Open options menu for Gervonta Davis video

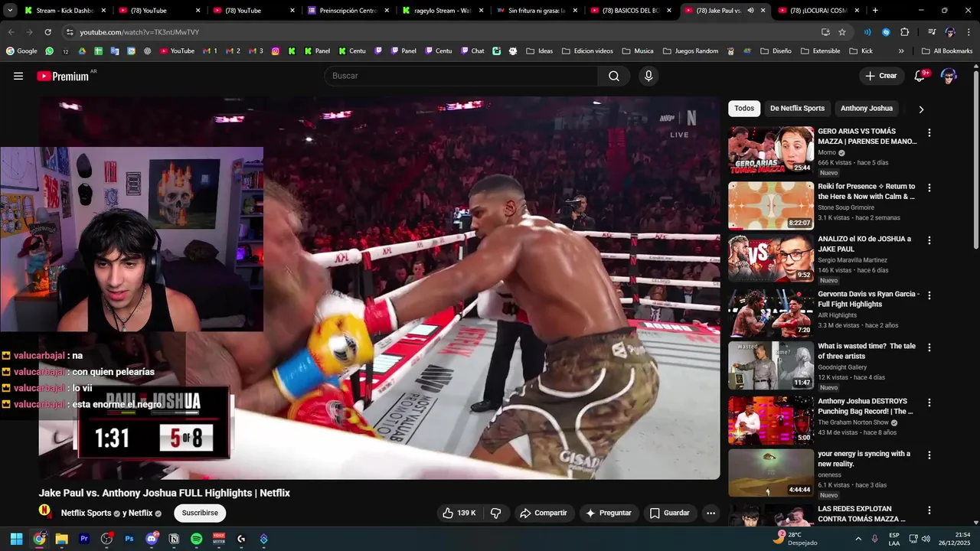click(x=929, y=295)
